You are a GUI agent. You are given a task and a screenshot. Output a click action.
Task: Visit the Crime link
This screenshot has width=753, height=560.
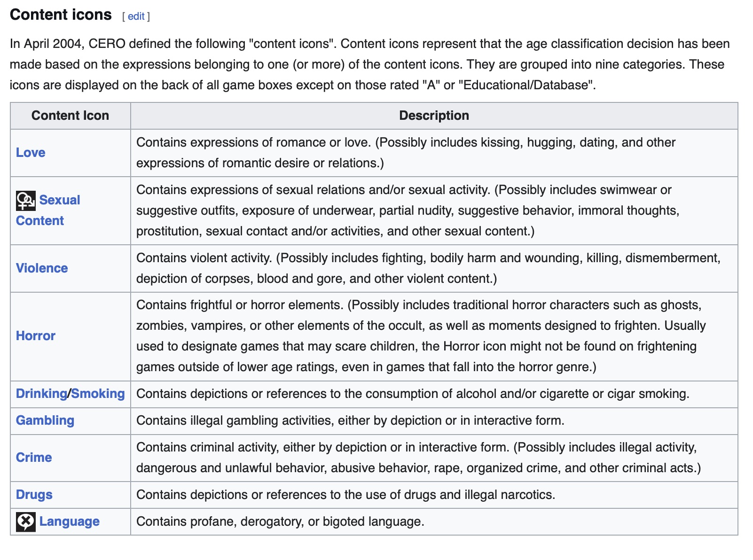(34, 458)
